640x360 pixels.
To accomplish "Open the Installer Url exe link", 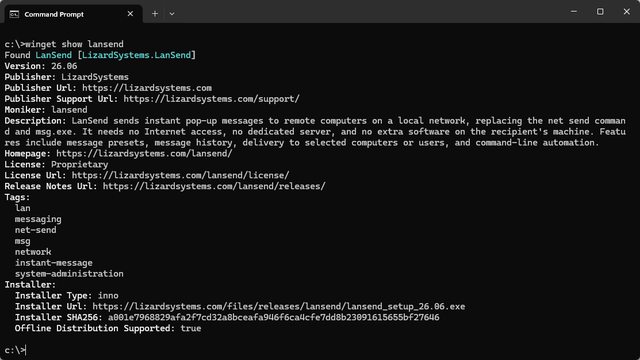I will pos(279,307).
